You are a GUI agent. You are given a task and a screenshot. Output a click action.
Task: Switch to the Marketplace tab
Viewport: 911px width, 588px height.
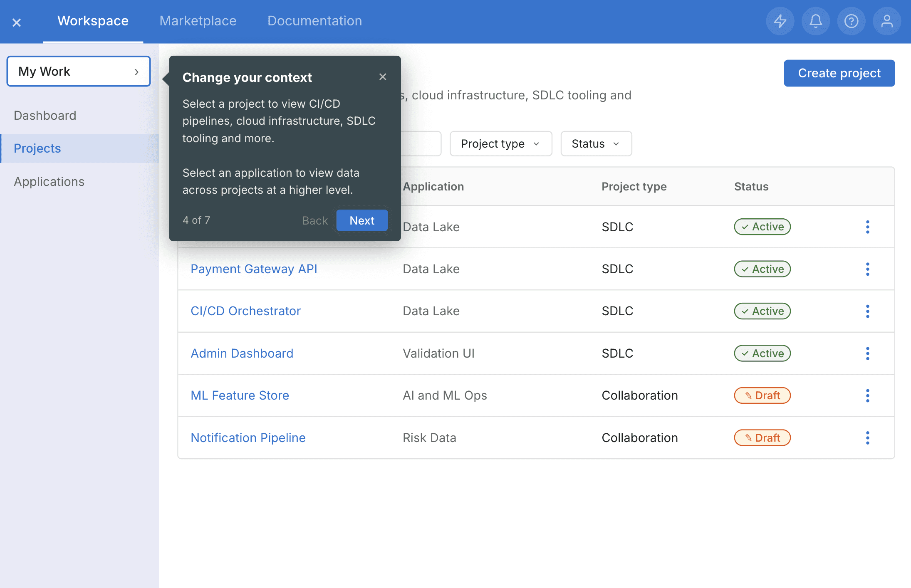click(198, 21)
